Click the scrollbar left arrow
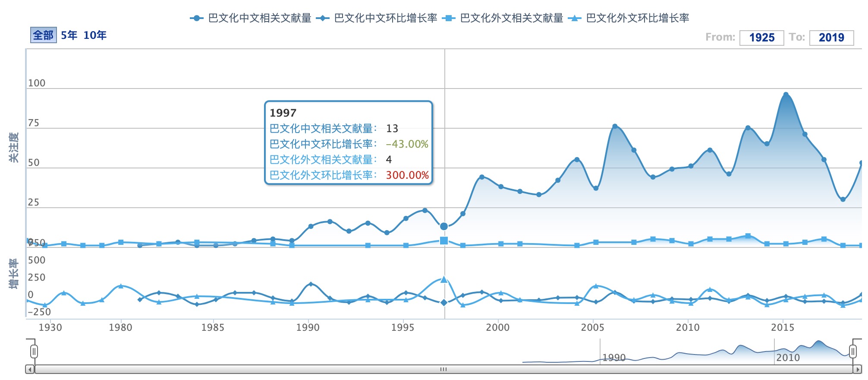The height and width of the screenshot is (380, 868). pyautogui.click(x=30, y=370)
